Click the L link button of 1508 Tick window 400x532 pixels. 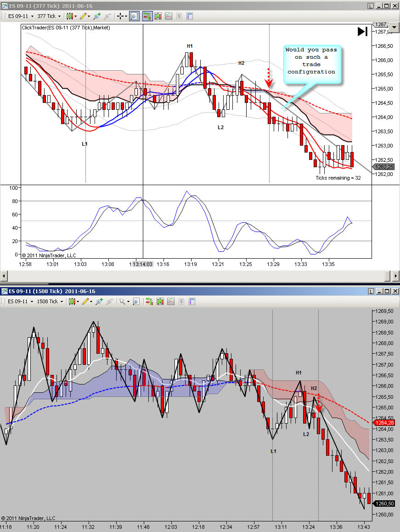tap(371, 291)
